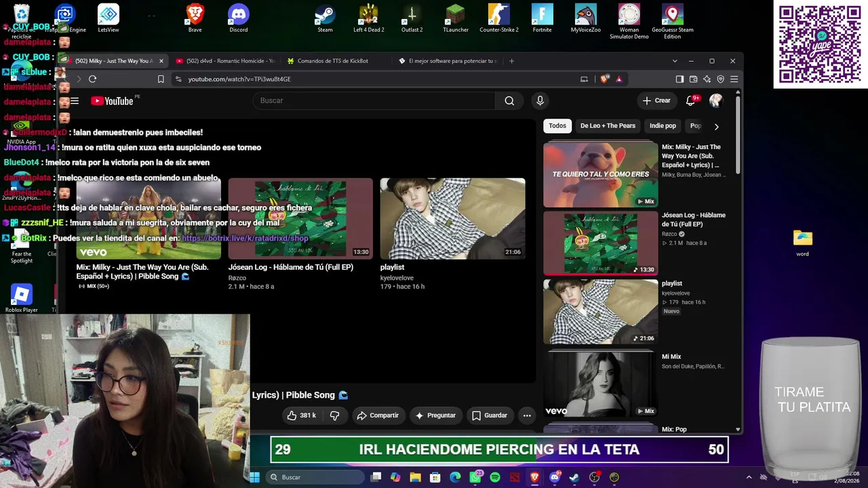Select De Leo + The Pears chip
The height and width of the screenshot is (488, 868).
(x=608, y=126)
